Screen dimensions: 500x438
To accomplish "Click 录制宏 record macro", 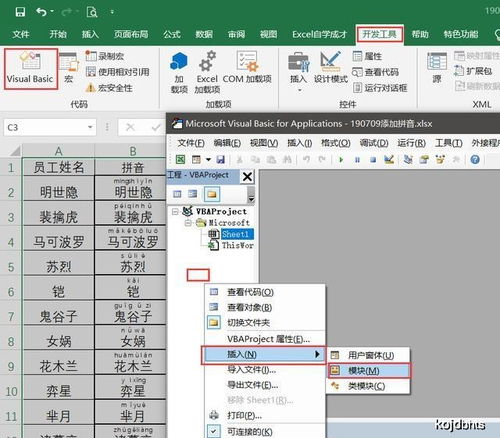I will click(105, 56).
